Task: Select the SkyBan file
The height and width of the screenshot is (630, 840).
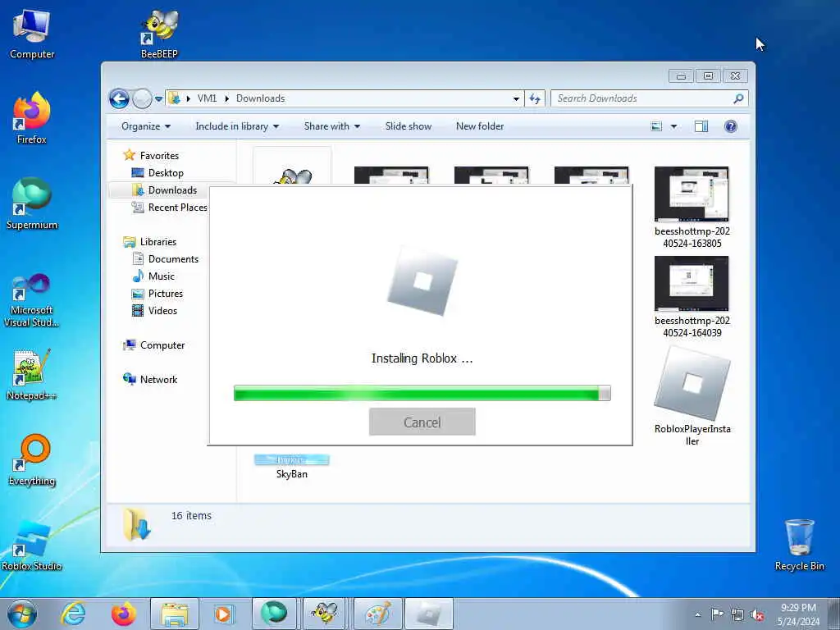Action: [292, 467]
